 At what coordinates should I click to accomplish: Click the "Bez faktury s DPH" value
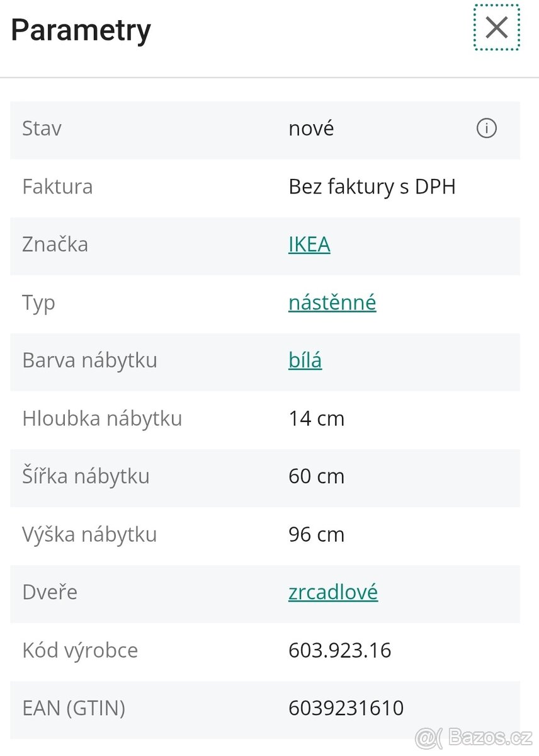click(x=372, y=186)
